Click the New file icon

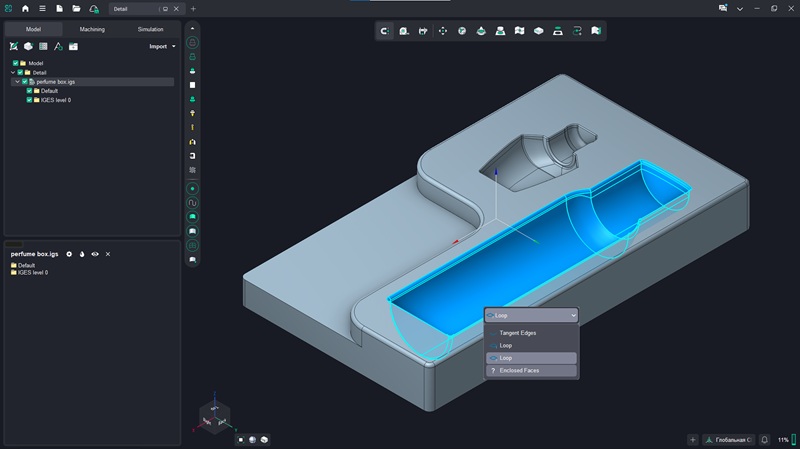pyautogui.click(x=59, y=8)
